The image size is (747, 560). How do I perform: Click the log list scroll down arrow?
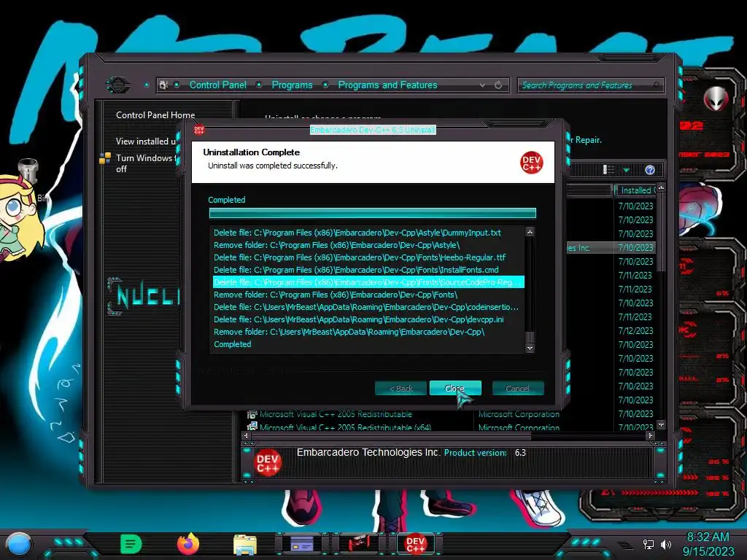(530, 348)
